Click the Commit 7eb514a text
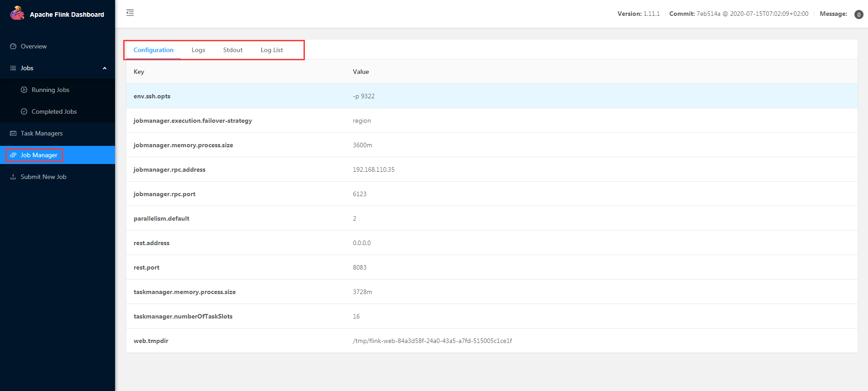 tap(739, 14)
